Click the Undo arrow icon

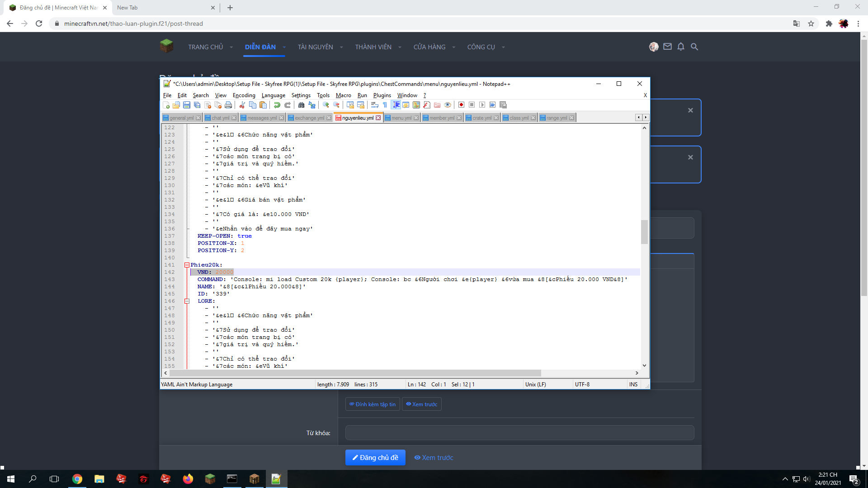tap(277, 105)
